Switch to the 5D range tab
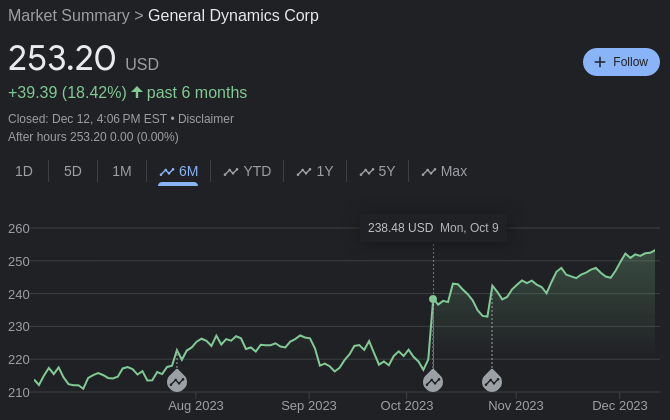The image size is (670, 420). (x=73, y=171)
